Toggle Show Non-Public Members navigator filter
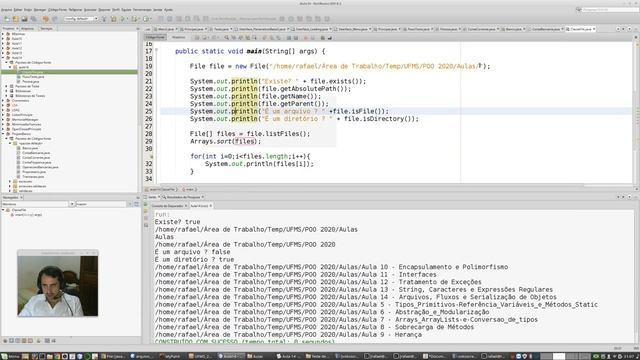Image resolution: width=640 pixels, height=360 pixels. pyautogui.click(x=24, y=340)
